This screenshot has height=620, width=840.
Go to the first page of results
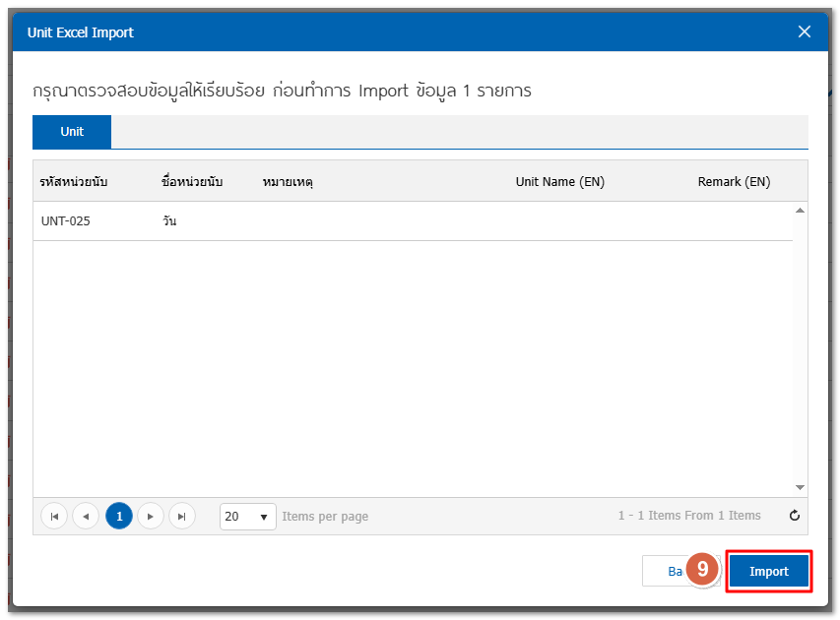(x=54, y=516)
